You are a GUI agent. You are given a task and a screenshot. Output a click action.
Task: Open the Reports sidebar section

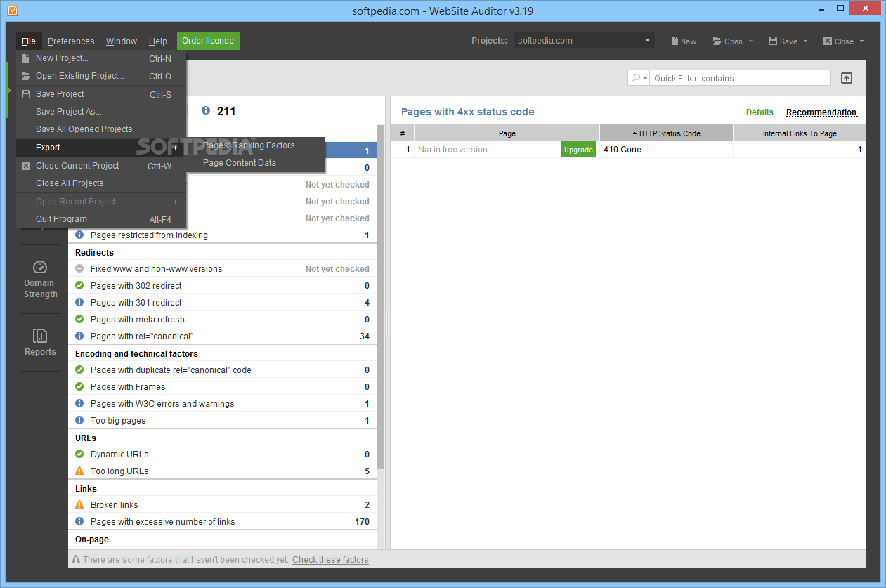pyautogui.click(x=40, y=344)
